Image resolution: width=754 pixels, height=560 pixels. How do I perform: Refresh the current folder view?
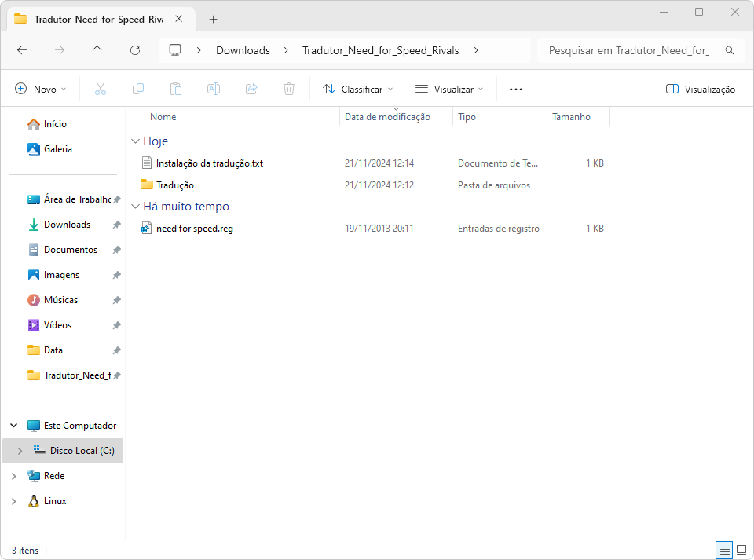click(135, 50)
